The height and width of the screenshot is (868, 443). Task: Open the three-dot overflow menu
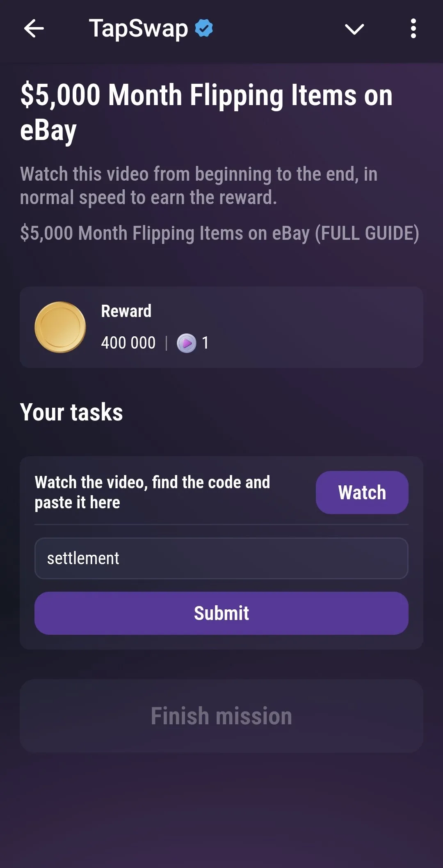(413, 29)
